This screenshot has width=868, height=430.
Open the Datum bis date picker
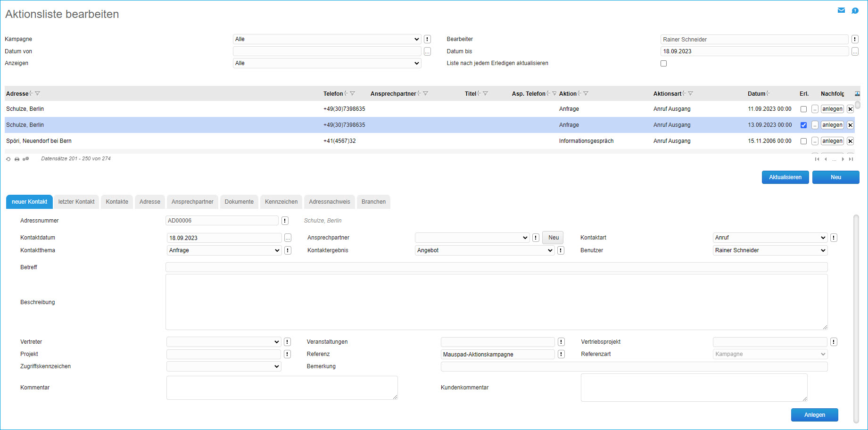tap(855, 51)
